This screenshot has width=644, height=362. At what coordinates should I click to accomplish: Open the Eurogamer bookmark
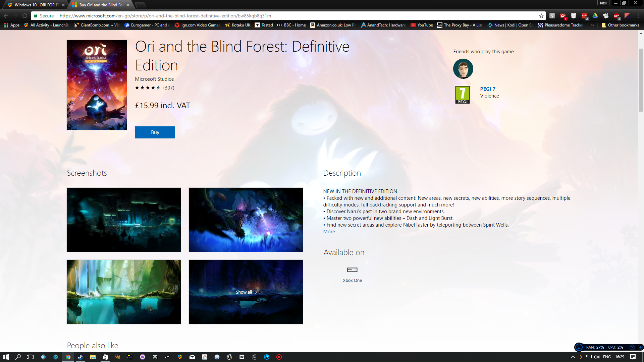(147, 25)
